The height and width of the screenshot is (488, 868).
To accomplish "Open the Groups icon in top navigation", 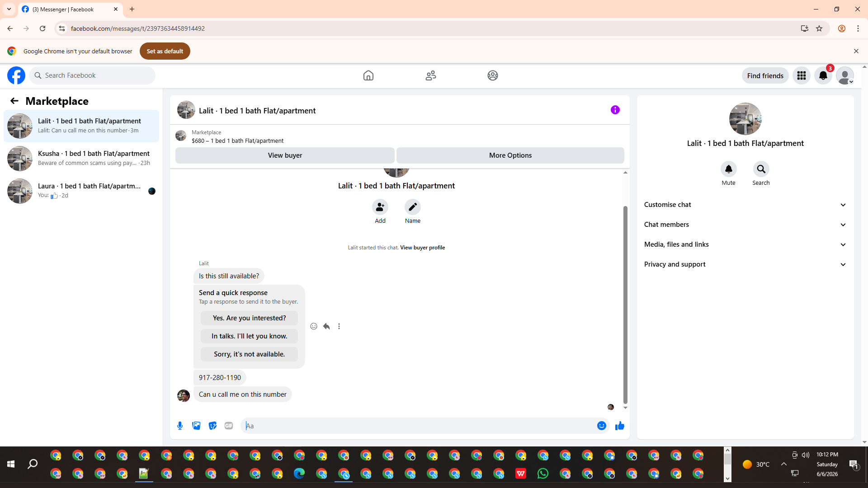I will 493,75.
